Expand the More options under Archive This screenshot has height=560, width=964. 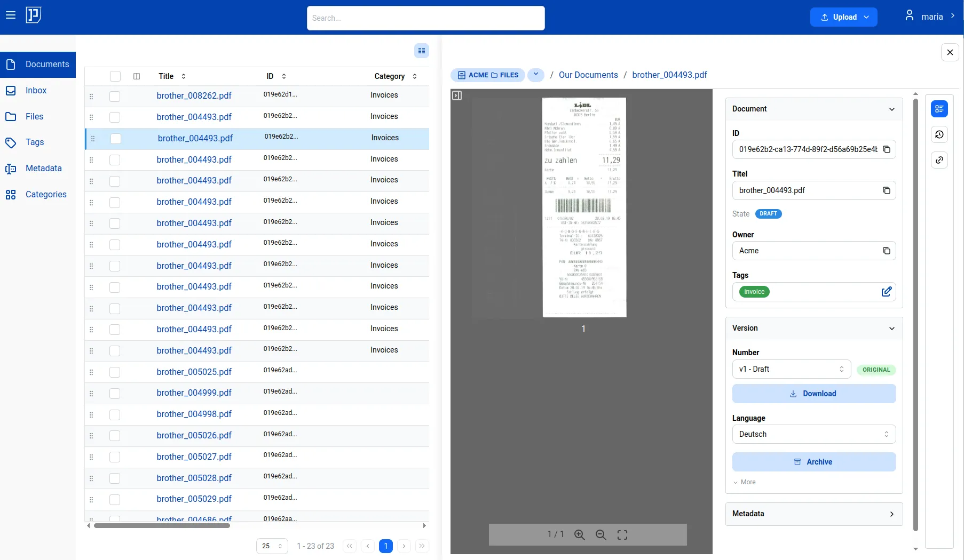[x=745, y=482]
